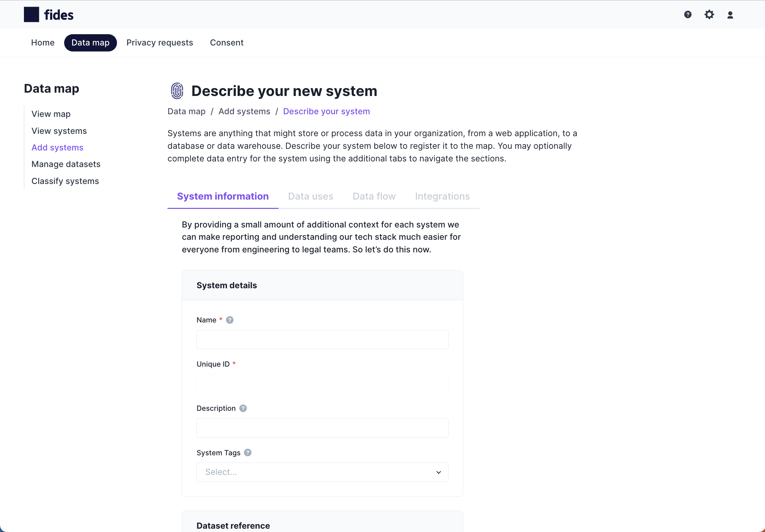The image size is (765, 532).
Task: Open Manage datasets in the sidebar
Action: [x=66, y=164]
